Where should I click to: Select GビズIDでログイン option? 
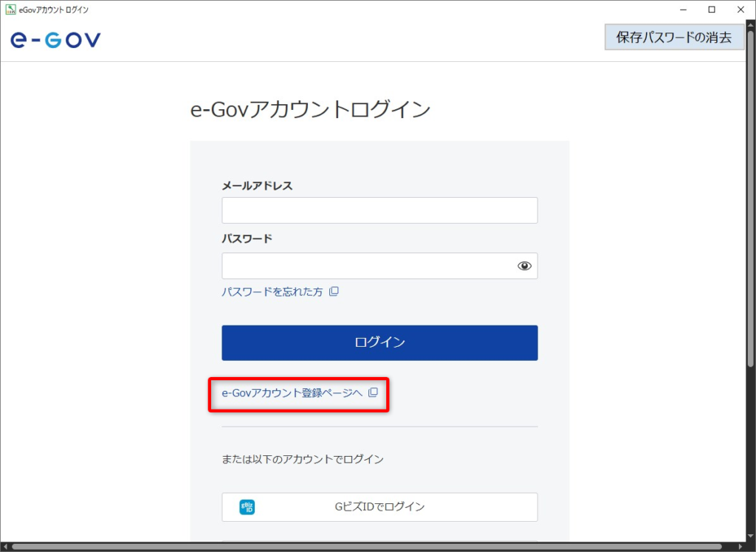click(x=379, y=507)
